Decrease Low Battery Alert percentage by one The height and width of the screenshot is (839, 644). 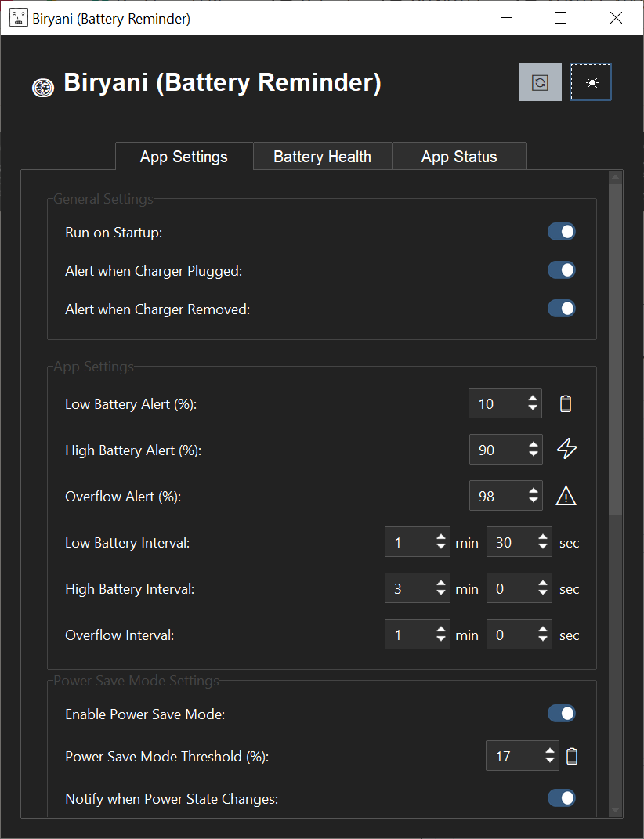point(532,407)
